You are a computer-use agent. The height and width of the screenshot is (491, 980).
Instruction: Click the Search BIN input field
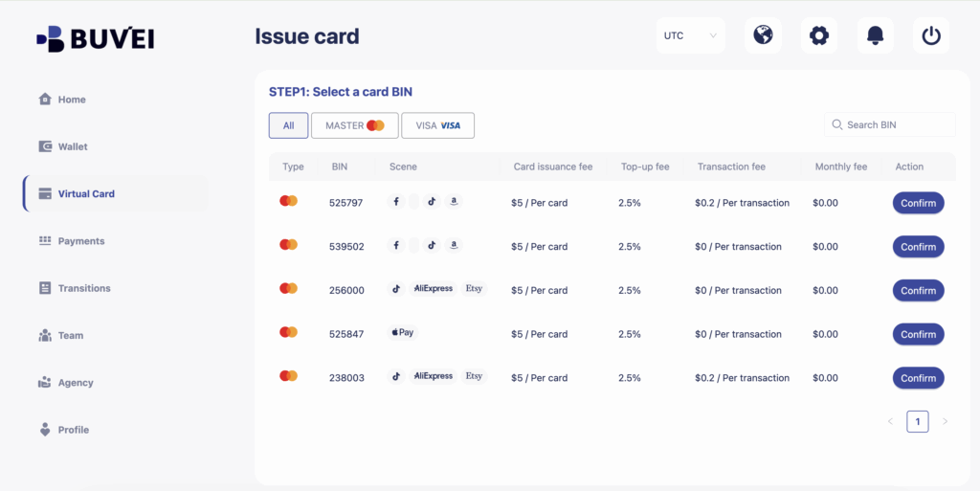click(897, 124)
